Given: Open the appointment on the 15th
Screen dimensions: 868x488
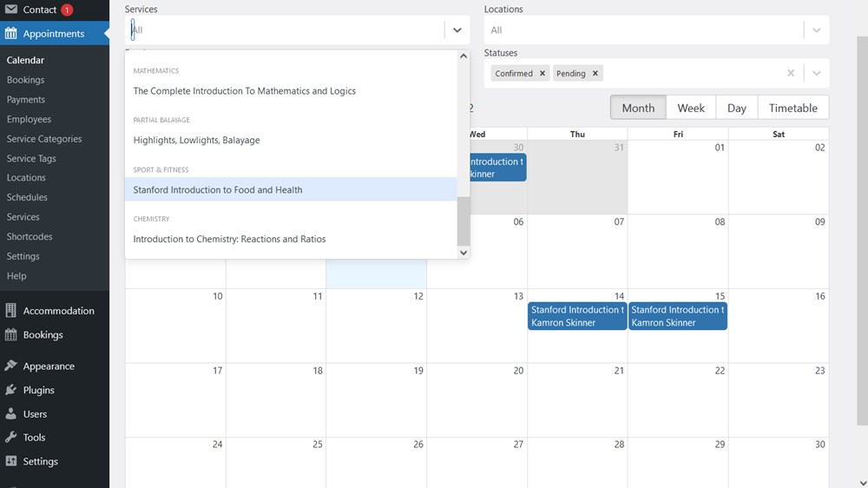Looking at the screenshot, I should tap(678, 316).
